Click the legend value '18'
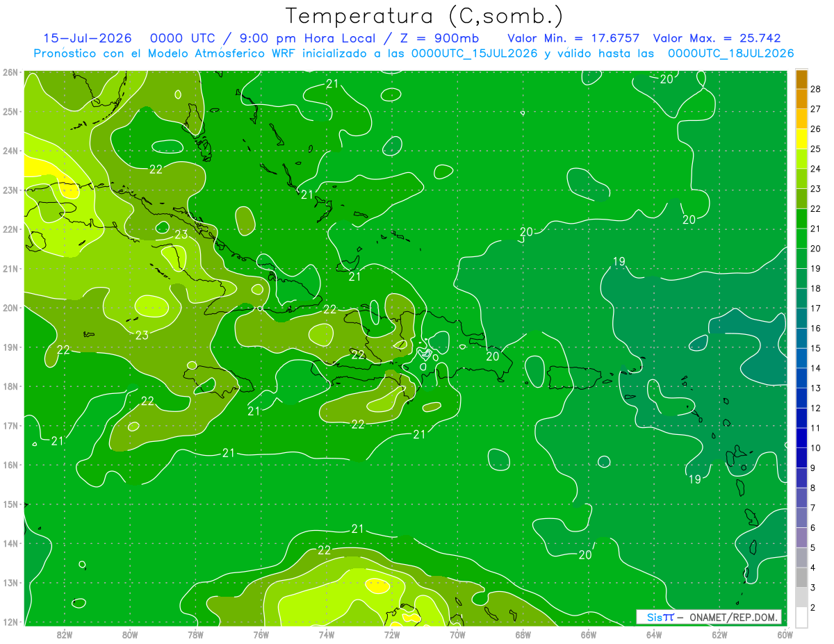834x644 pixels. click(816, 288)
